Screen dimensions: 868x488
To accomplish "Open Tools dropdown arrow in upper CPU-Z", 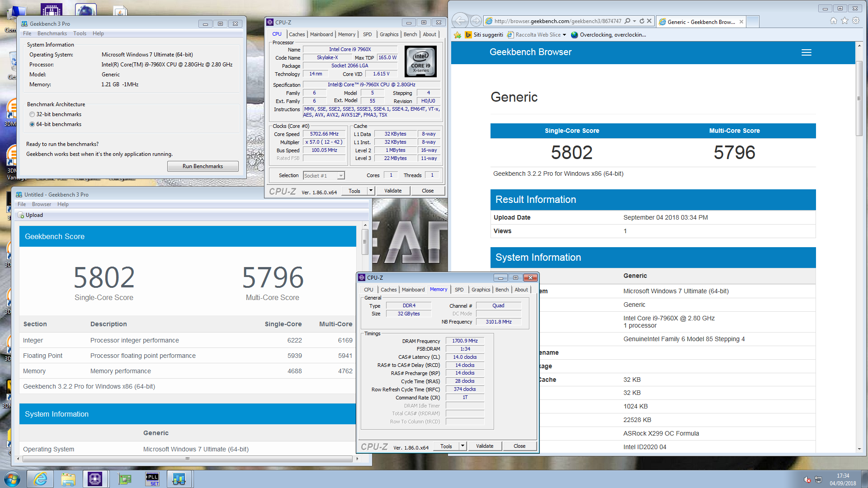I will pyautogui.click(x=371, y=191).
